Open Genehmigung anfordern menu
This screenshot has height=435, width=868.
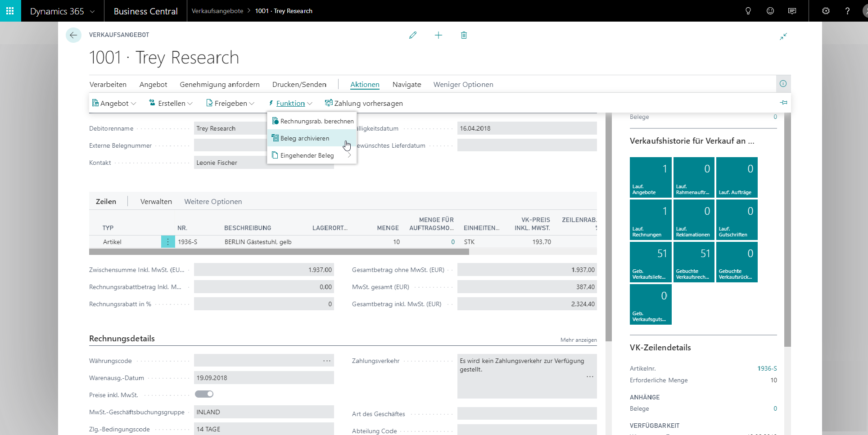click(220, 84)
